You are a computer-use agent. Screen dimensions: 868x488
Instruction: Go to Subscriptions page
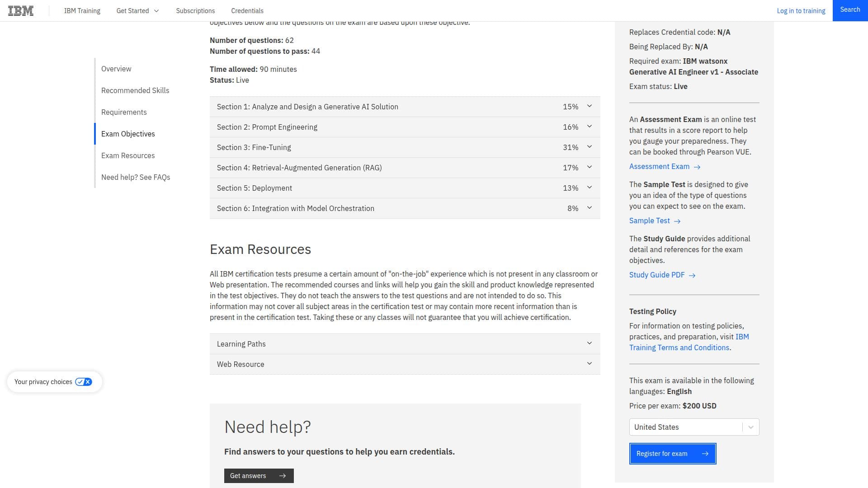click(x=195, y=11)
